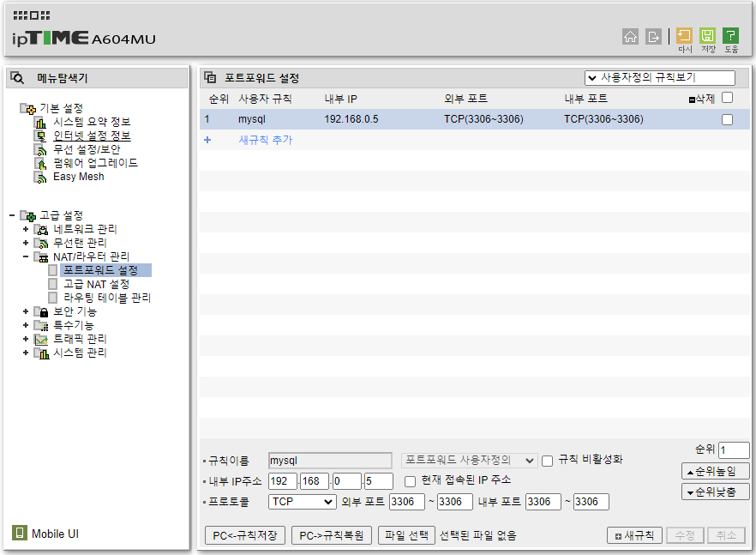Click the 192.168.0.5 cell
This screenshot has width=756, height=555.
(351, 119)
